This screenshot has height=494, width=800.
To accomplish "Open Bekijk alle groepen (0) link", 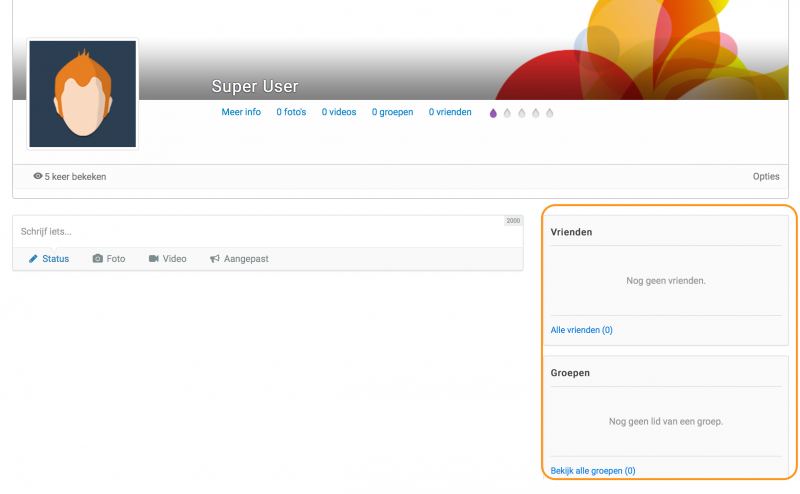I will (593, 471).
